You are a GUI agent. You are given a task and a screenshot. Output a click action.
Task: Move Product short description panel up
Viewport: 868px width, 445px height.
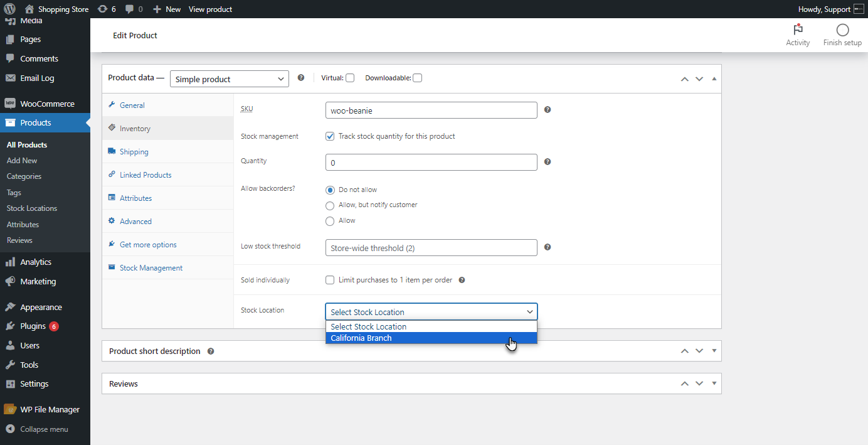point(685,351)
